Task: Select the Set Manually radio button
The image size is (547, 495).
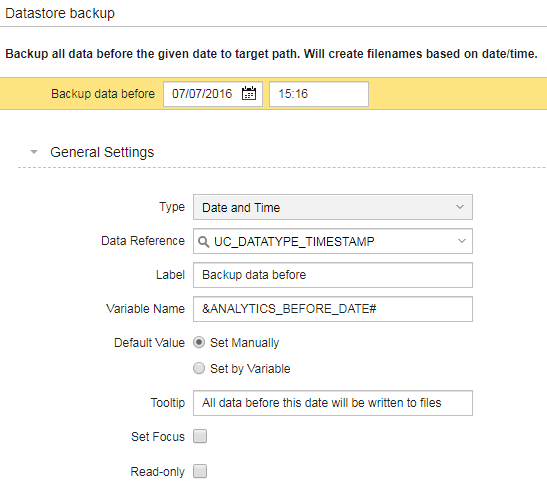Action: [199, 342]
